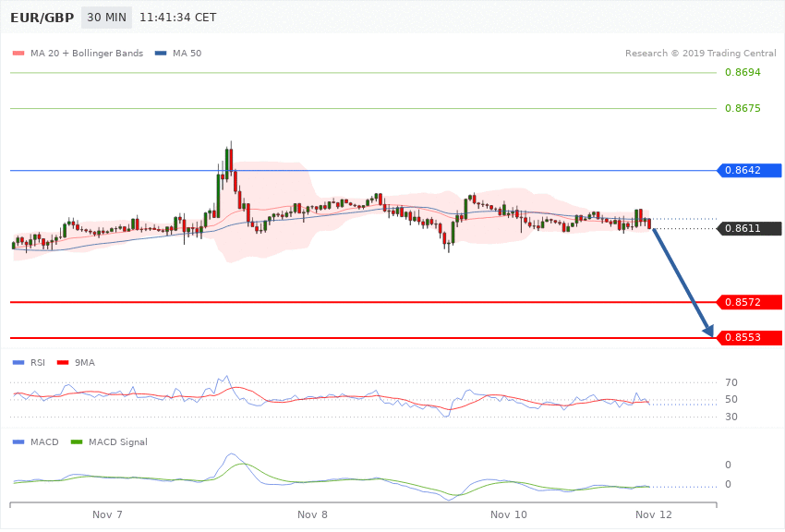Select the 30 MIN timeframe label
This screenshot has width=785, height=532.
(106, 18)
